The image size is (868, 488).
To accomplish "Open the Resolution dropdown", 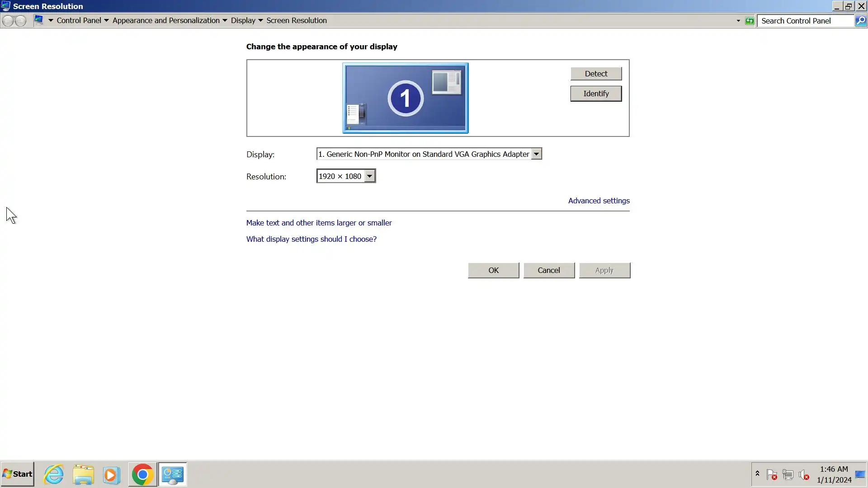I will pyautogui.click(x=369, y=176).
